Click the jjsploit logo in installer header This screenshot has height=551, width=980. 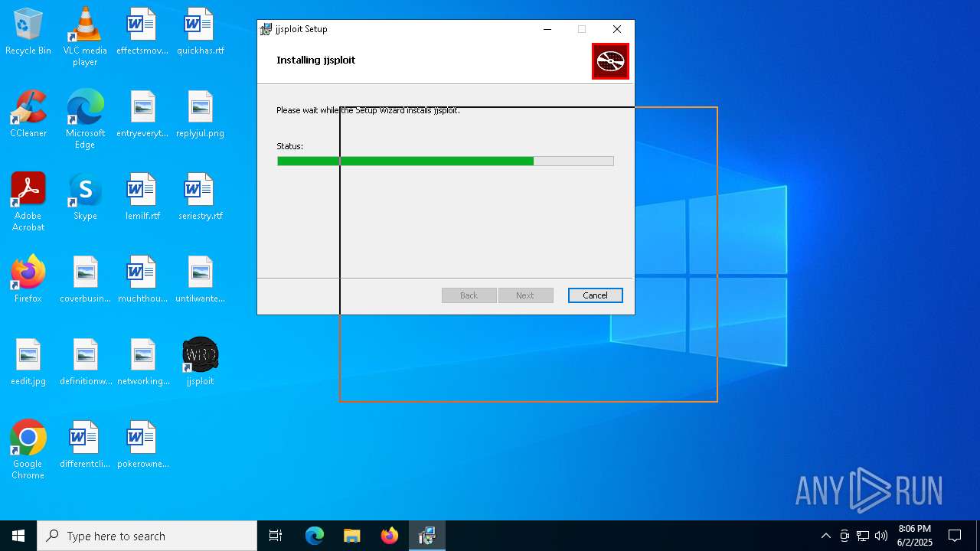[x=610, y=61]
